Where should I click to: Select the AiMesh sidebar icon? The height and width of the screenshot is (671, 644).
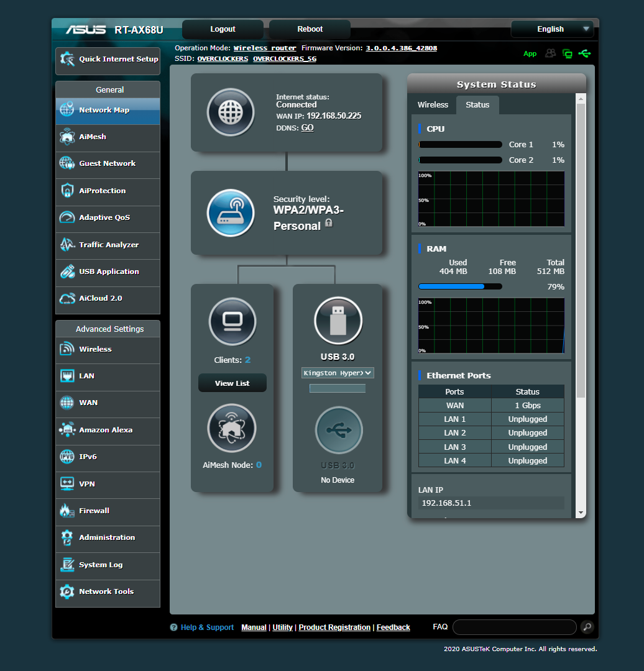tap(67, 138)
